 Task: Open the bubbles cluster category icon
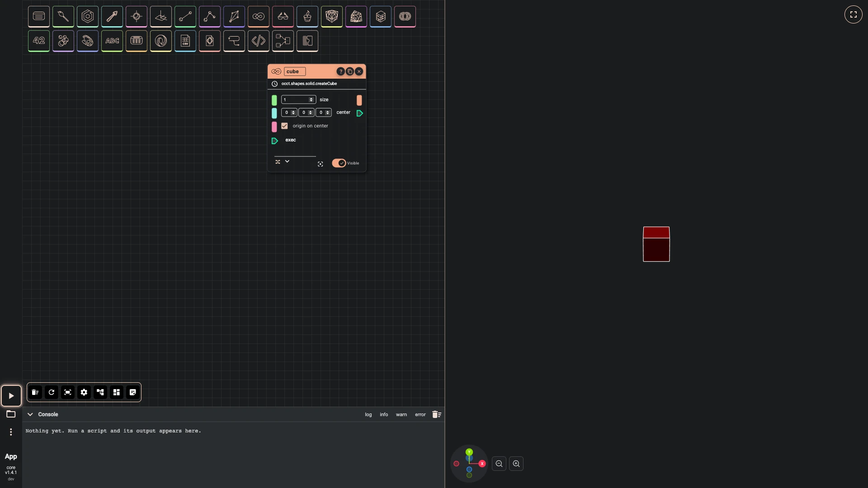pyautogui.click(x=63, y=41)
